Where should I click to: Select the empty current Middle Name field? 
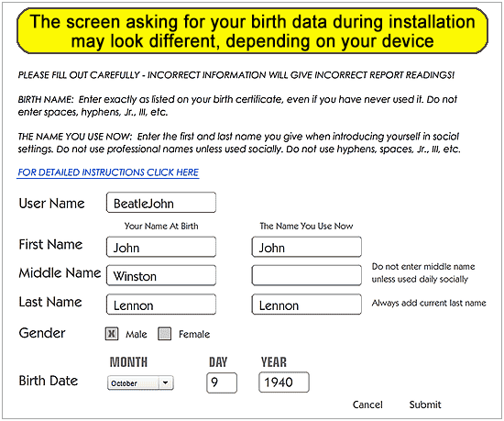click(x=307, y=275)
